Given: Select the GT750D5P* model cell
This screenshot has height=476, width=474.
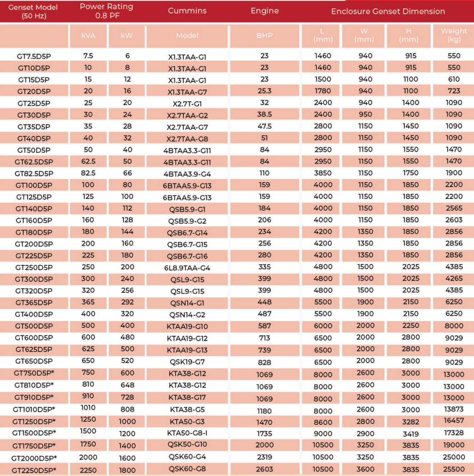Looking at the screenshot, I should coord(34,373).
